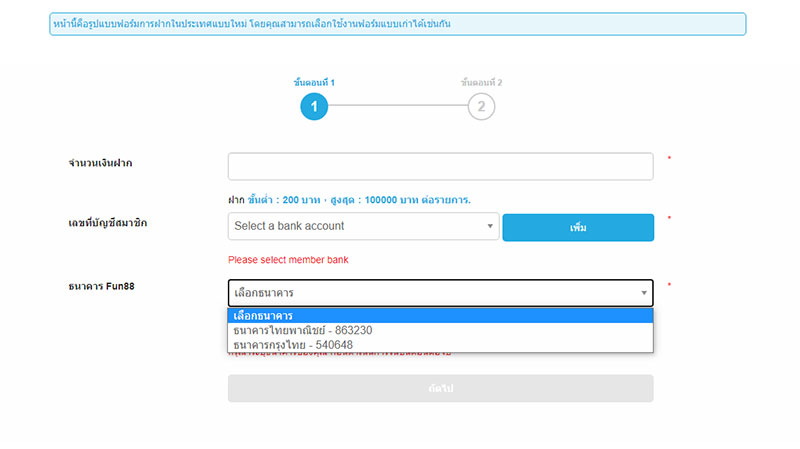Viewport: 800px width, 449px height.
Task: Click the ขั้นตอนที่ 2 step label
Action: pyautogui.click(x=481, y=82)
